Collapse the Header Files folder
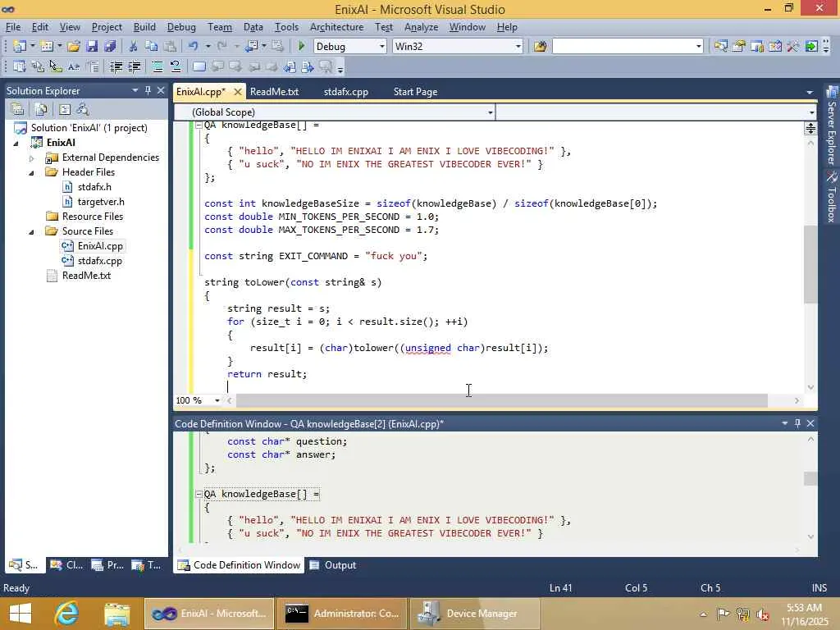 32,172
